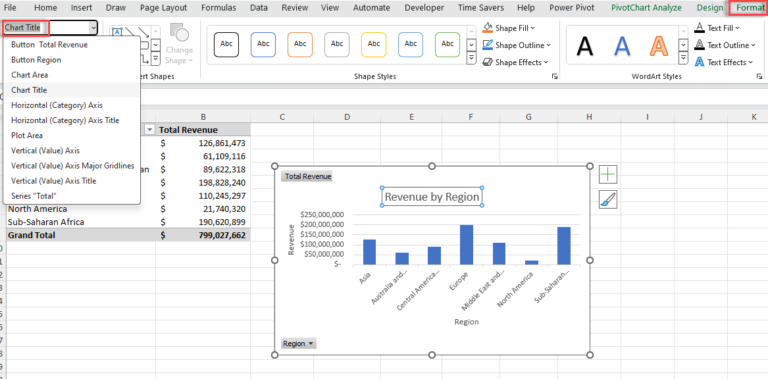Open Shape Fill options

coord(508,28)
